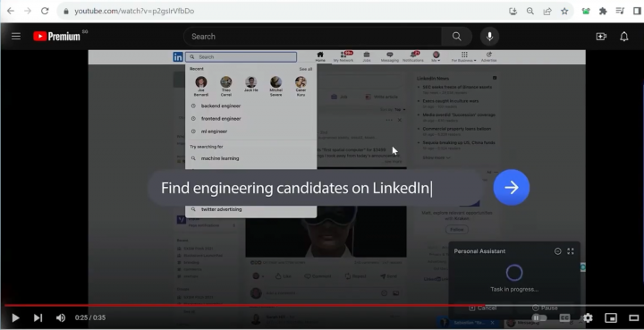The width and height of the screenshot is (644, 330).
Task: Skip to the next video
Action: 38,317
